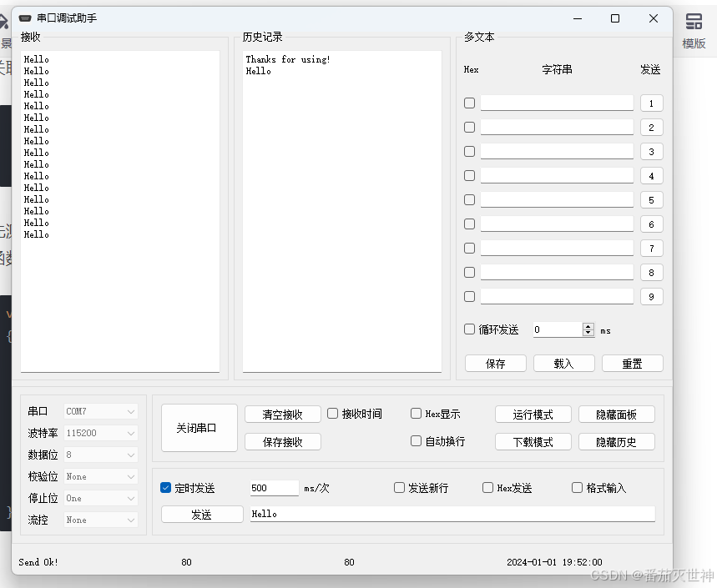
Task: Open the 校验位 None dropdown
Action: click(x=101, y=476)
